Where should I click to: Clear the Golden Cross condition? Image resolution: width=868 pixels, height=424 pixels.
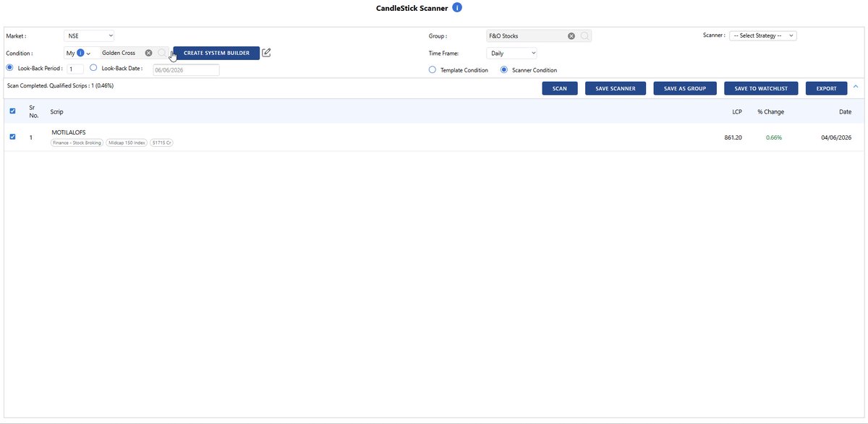point(148,53)
